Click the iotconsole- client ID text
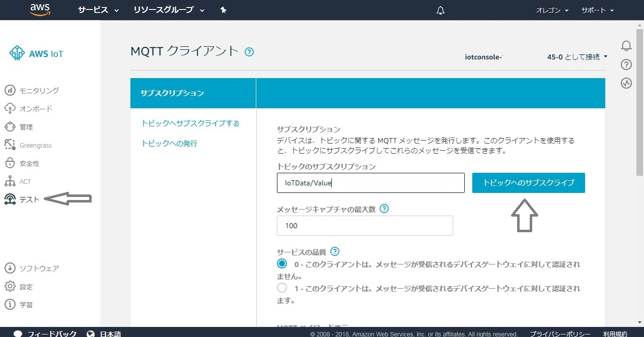 [x=484, y=57]
